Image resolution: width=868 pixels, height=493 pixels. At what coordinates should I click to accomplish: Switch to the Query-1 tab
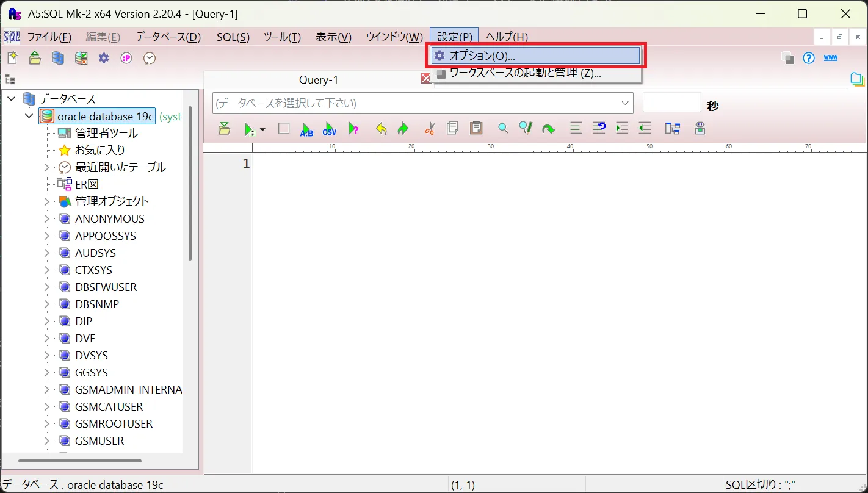(x=318, y=80)
